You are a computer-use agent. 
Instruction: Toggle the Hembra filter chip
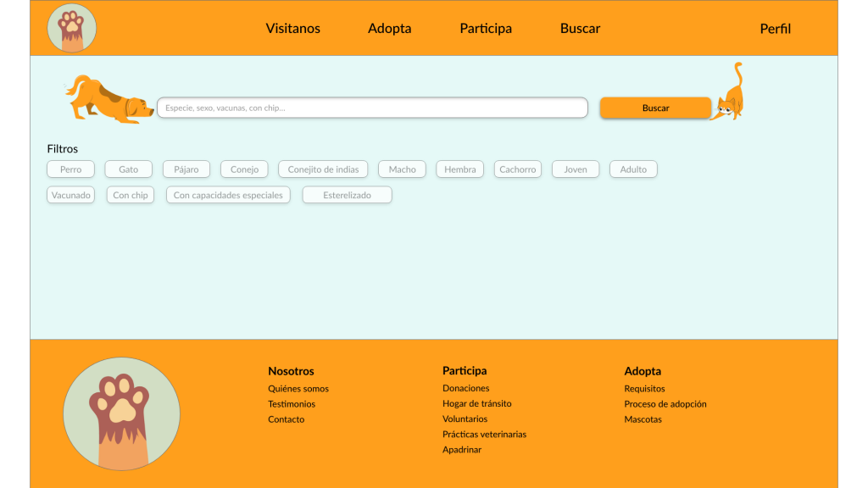click(460, 169)
